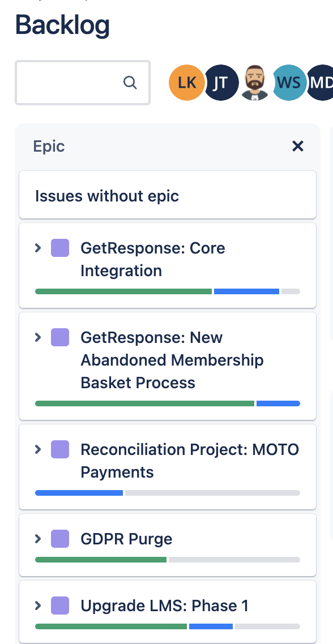Click purple icon of GetResponse Core Integration
Viewport: 333px width, 644px height.
pyautogui.click(x=60, y=248)
